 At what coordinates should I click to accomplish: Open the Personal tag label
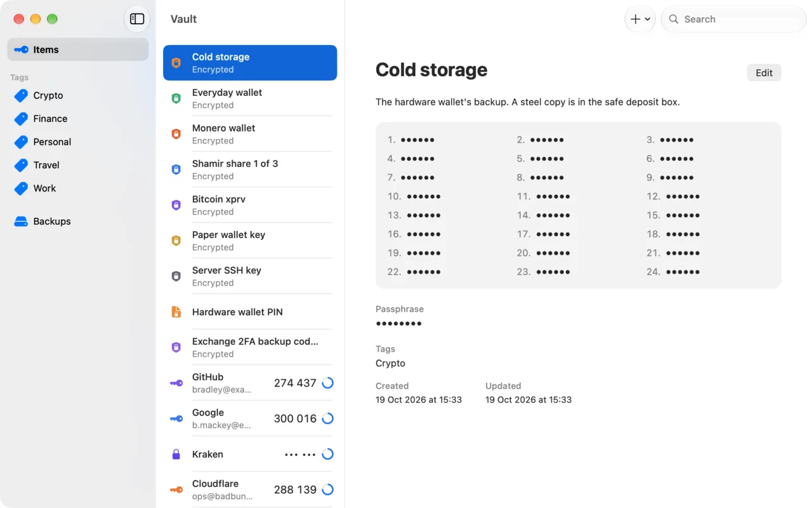[x=52, y=142]
